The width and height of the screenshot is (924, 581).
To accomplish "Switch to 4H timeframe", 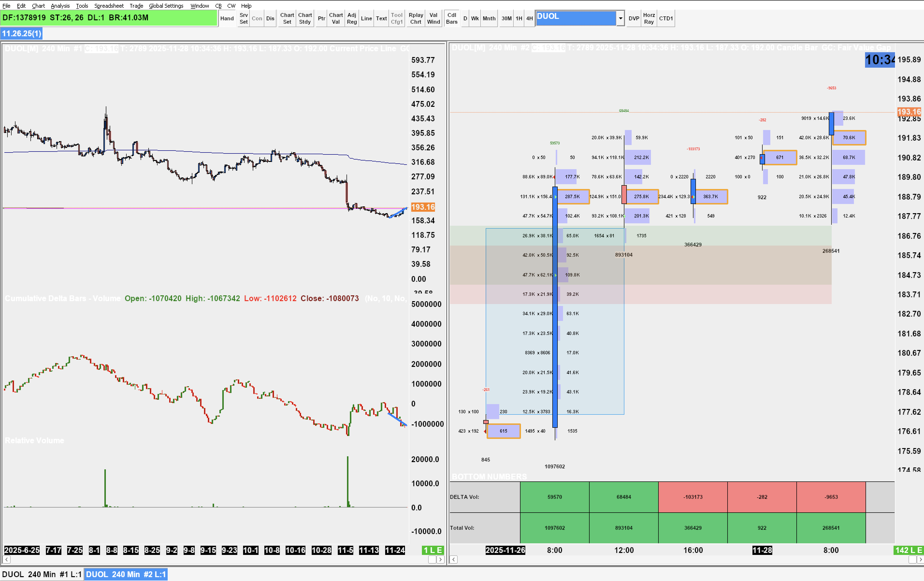I will 529,18.
